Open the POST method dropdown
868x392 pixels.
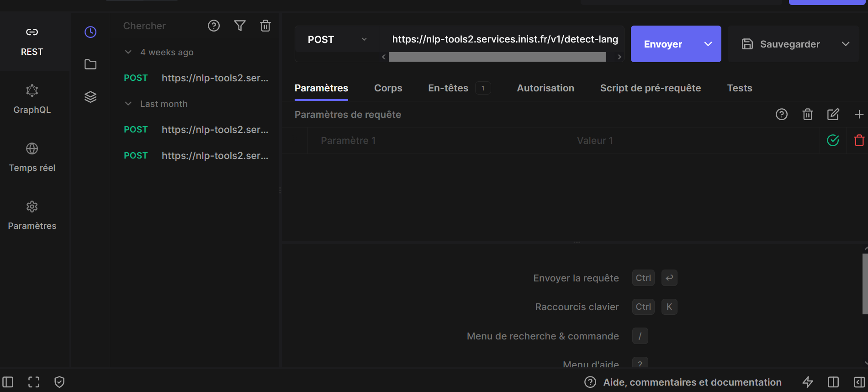coord(337,40)
